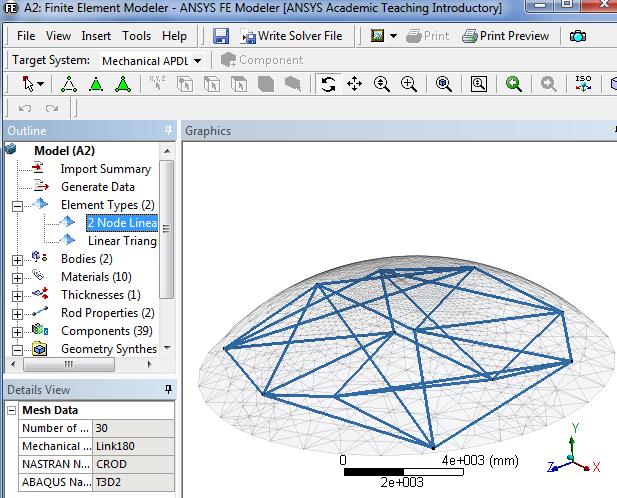Click the outline scroll down arrow
Image resolution: width=617 pixels, height=498 pixels.
pos(167,348)
